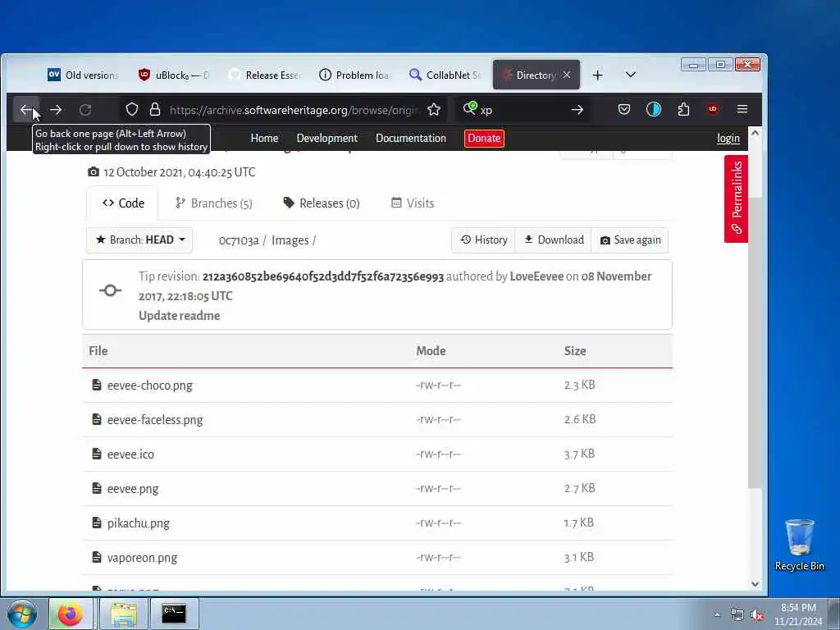Navigate to 0c7103a root directory
The image size is (840, 630).
click(x=239, y=240)
